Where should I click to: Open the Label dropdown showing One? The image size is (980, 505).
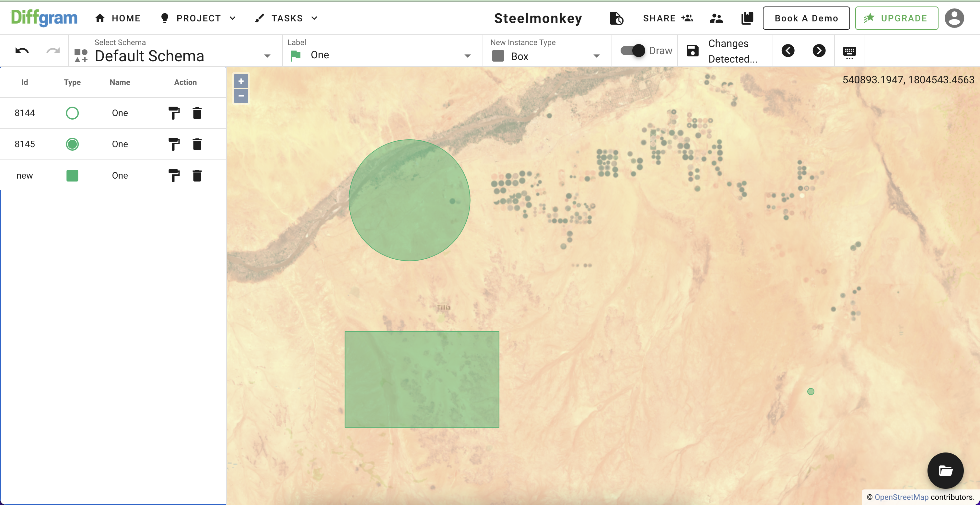coord(468,56)
